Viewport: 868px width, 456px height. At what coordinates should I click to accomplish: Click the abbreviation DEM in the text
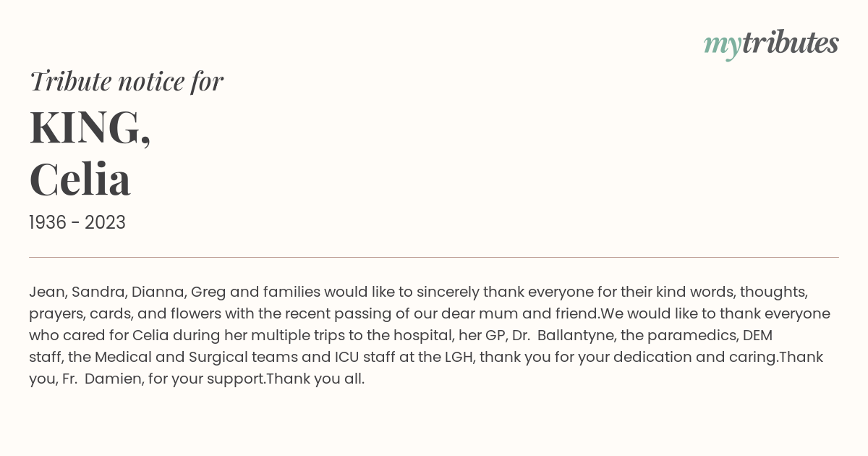pos(757,336)
